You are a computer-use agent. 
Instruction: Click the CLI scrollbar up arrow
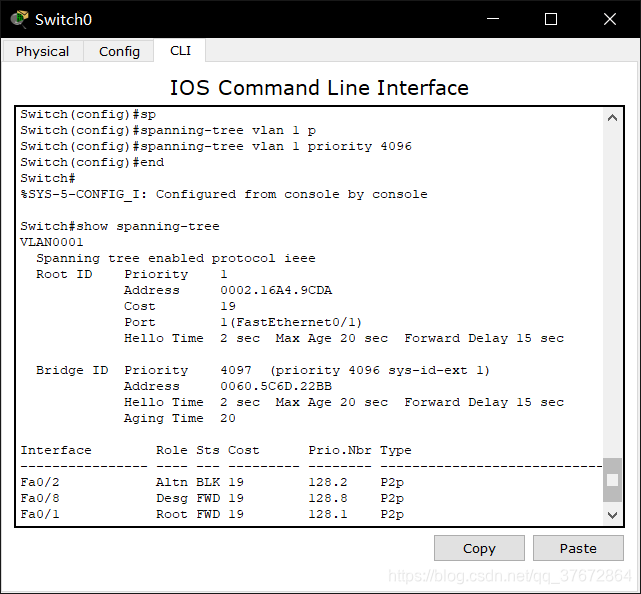(x=612, y=118)
